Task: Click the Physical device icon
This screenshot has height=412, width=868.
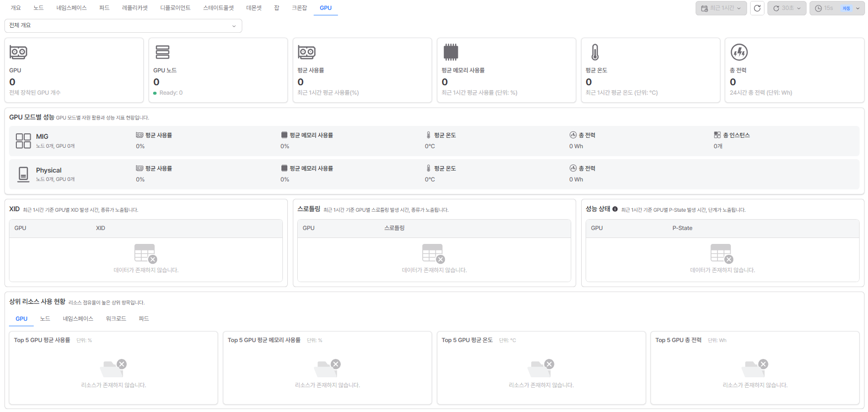Action: pos(23,174)
